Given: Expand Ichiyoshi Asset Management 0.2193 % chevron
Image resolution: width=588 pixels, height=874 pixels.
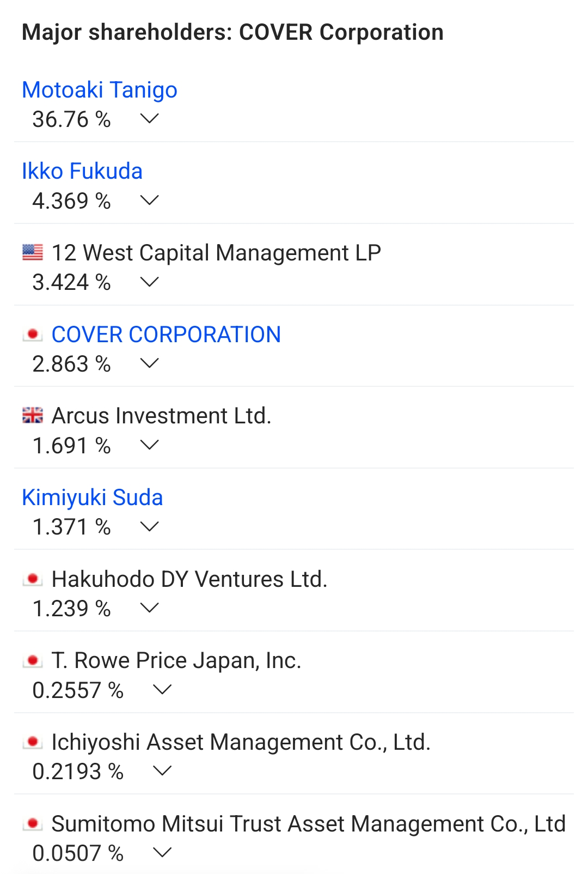Looking at the screenshot, I should point(162,770).
